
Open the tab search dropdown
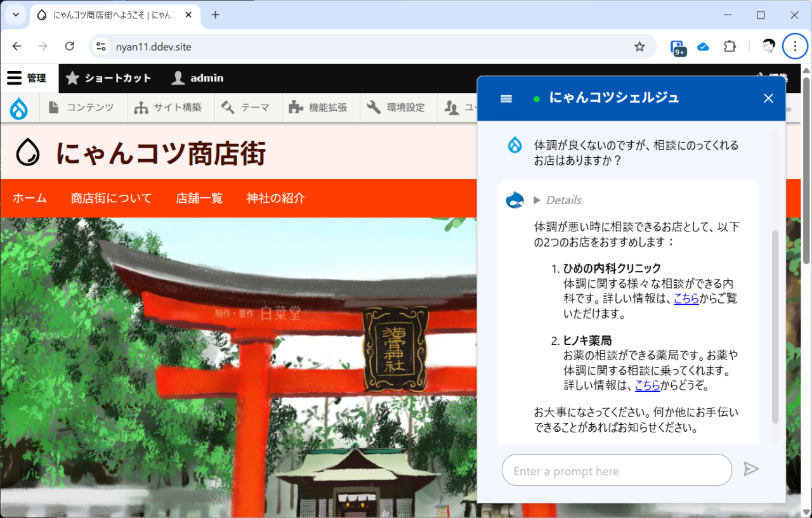pos(16,15)
